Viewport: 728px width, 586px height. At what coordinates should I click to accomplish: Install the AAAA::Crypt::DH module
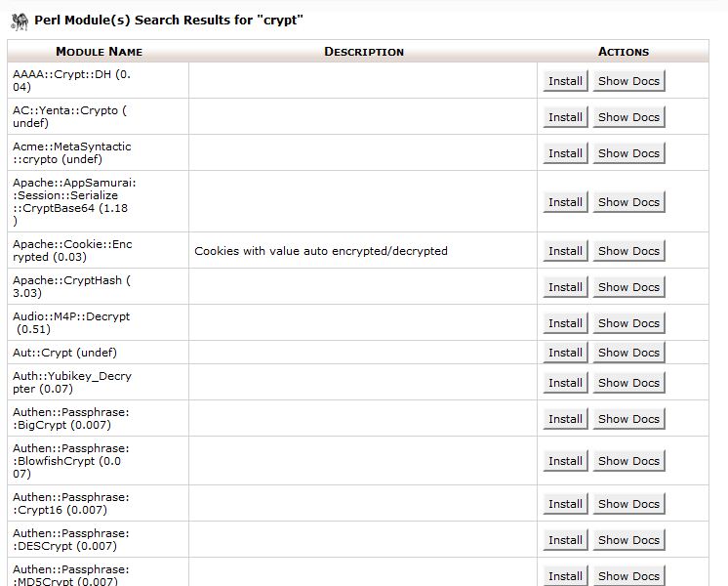(565, 81)
